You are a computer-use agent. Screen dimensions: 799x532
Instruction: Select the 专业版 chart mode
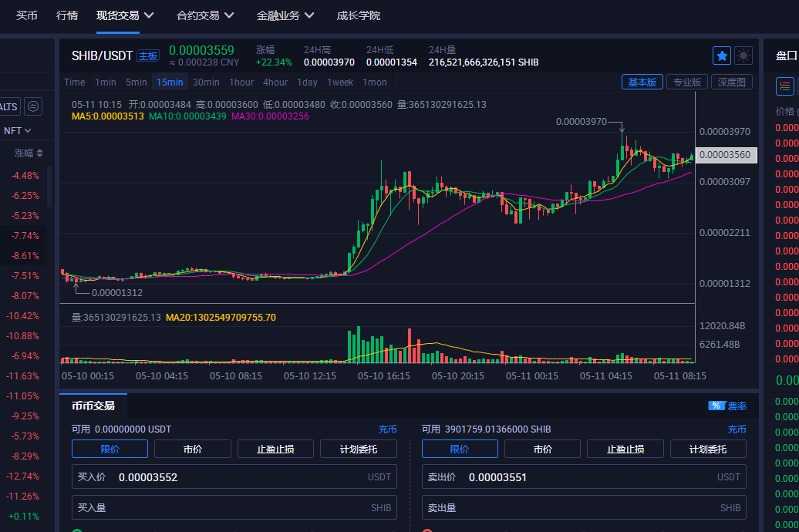pyautogui.click(x=686, y=82)
